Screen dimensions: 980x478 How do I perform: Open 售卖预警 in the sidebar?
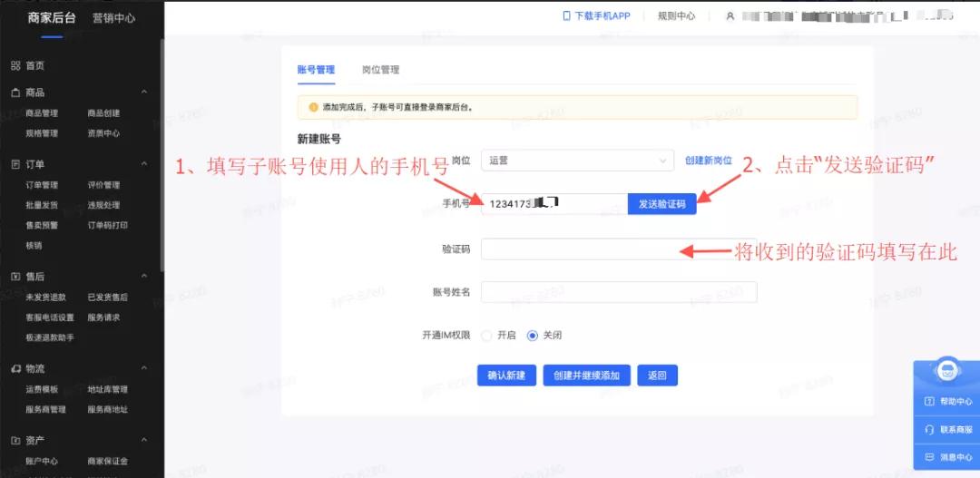42,225
